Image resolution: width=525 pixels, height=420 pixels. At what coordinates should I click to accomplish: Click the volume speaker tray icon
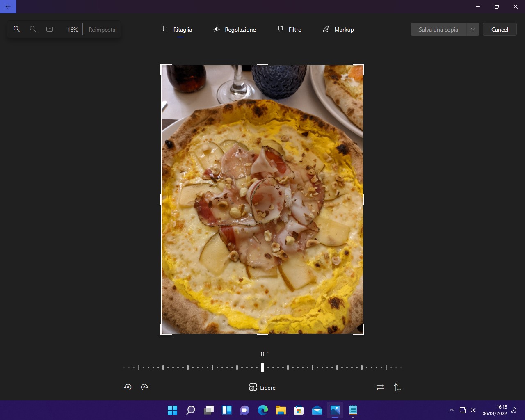point(472,410)
